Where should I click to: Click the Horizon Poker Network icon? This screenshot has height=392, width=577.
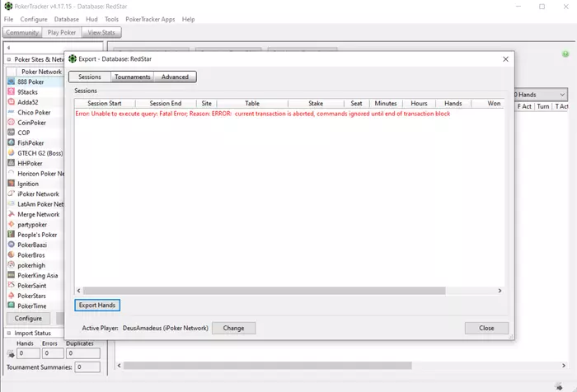[x=12, y=173]
